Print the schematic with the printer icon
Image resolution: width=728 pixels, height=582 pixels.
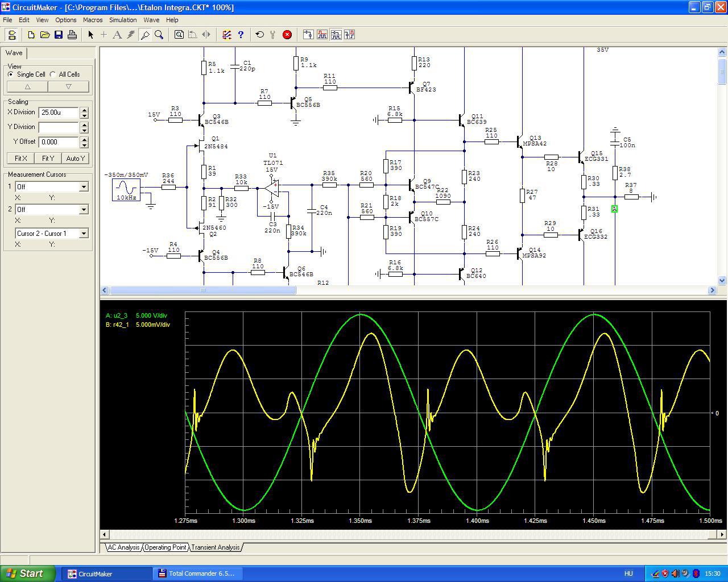click(x=72, y=35)
